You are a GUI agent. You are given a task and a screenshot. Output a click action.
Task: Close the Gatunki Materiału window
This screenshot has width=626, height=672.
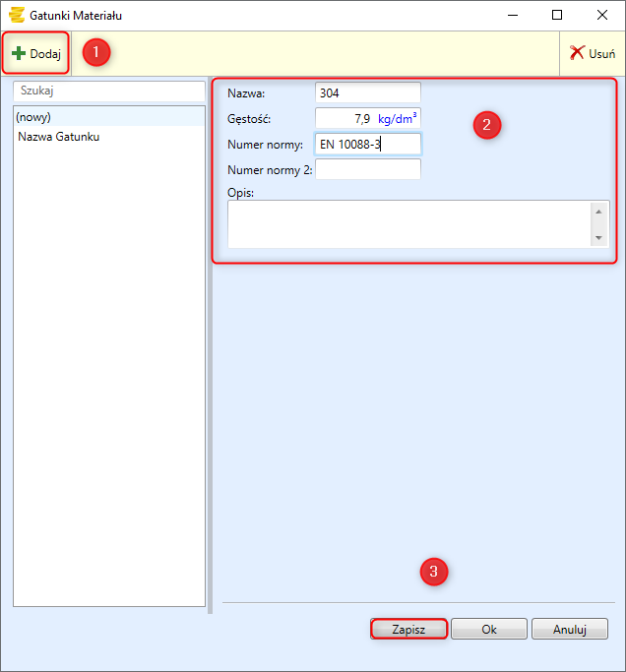601,15
